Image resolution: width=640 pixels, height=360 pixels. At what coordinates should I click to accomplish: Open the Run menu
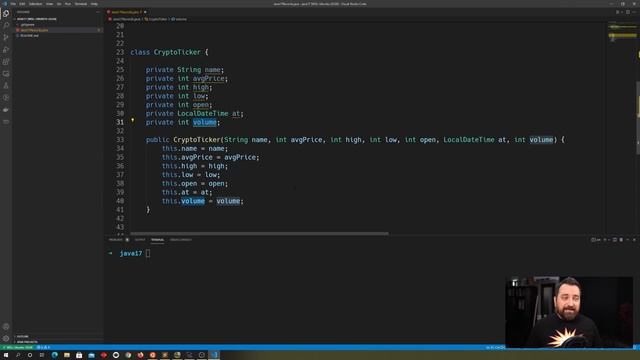(x=68, y=4)
